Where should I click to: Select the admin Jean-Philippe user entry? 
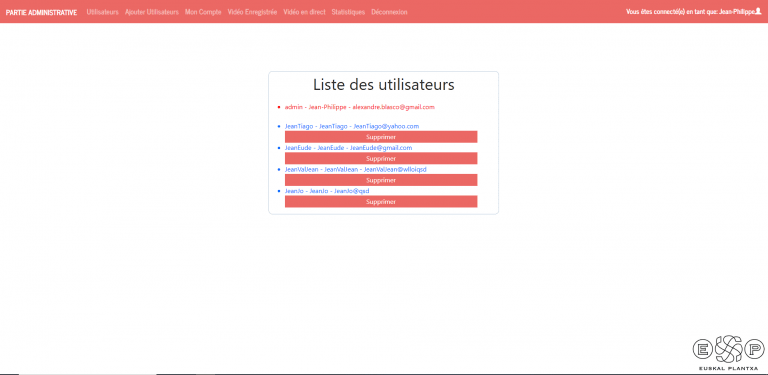pyautogui.click(x=360, y=107)
